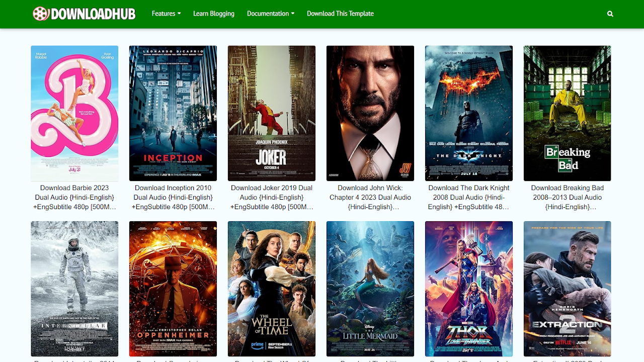Open Thor Love and Thunder poster
Image resolution: width=644 pixels, height=362 pixels.
coord(469,289)
